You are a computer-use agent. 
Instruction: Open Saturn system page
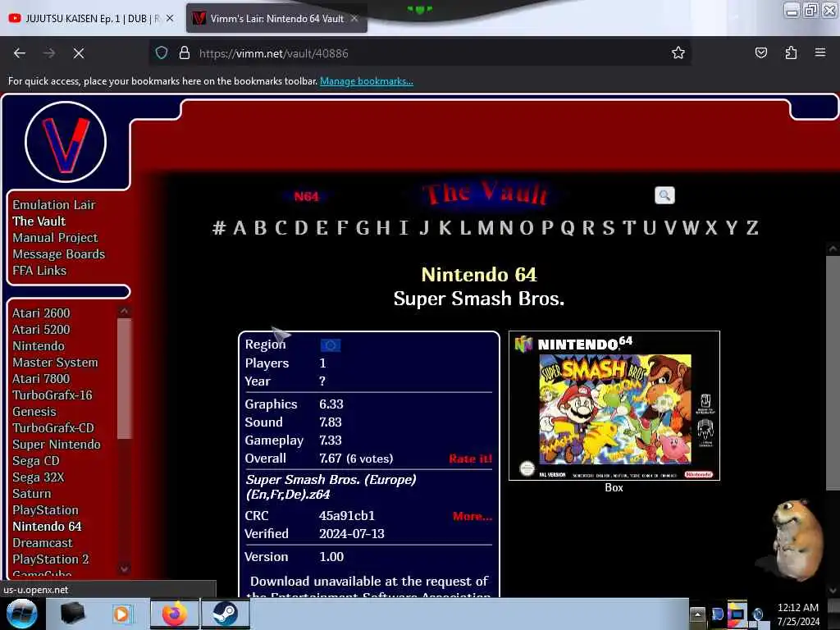(32, 494)
